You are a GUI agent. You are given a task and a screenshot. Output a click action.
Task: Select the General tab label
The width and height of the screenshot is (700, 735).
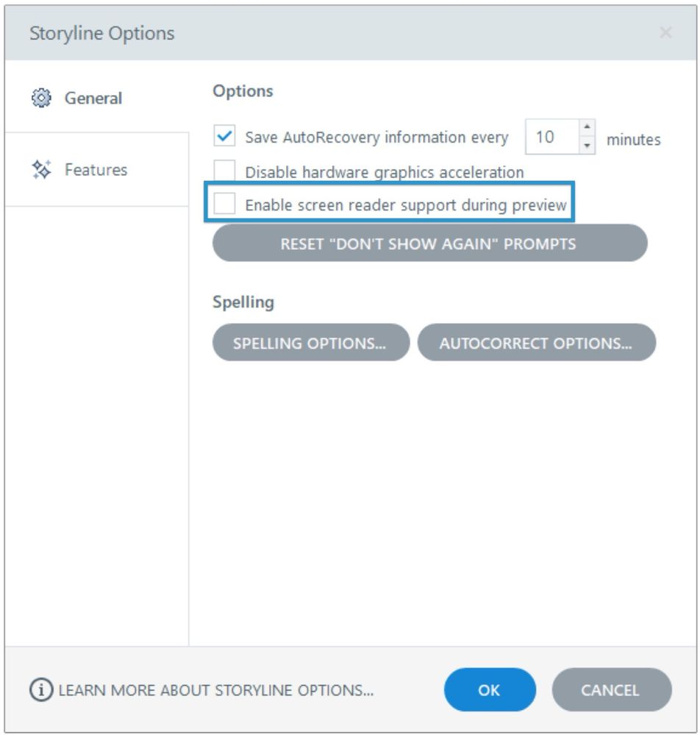tap(93, 98)
